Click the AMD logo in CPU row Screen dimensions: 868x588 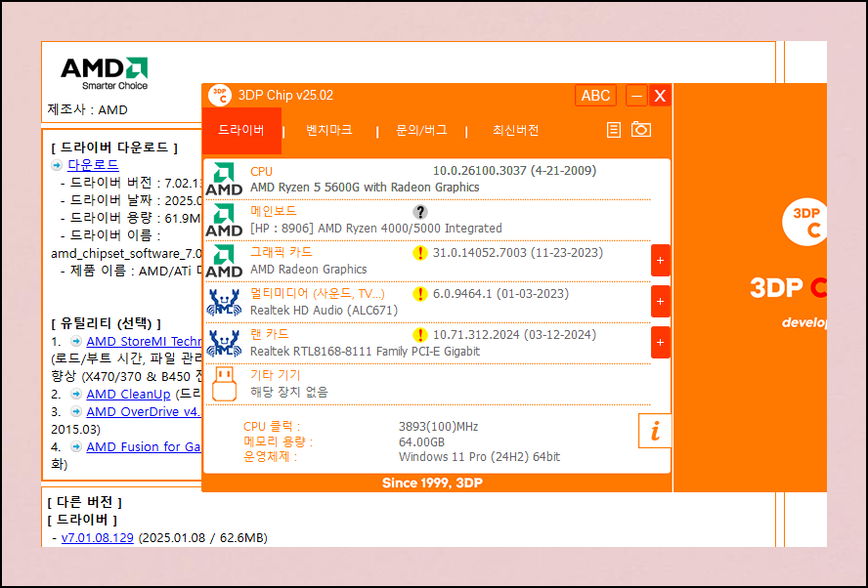pos(224,179)
